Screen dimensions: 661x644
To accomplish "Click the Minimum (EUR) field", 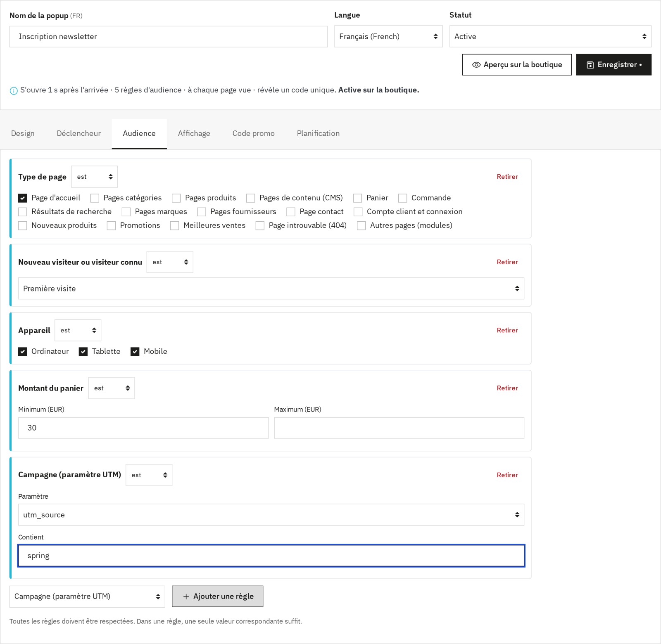I will (143, 428).
